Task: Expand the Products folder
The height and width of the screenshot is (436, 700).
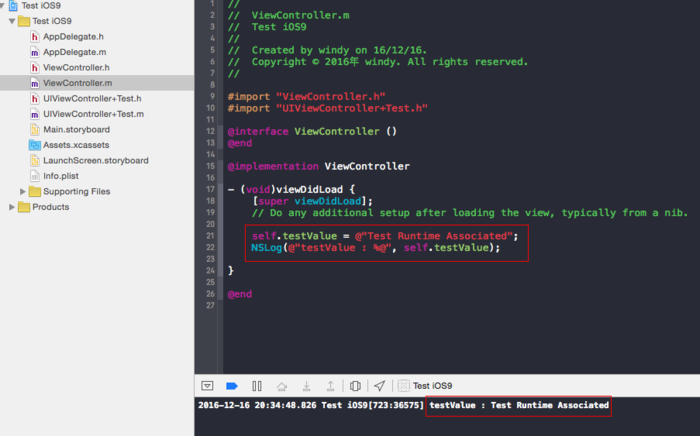Action: (x=12, y=207)
